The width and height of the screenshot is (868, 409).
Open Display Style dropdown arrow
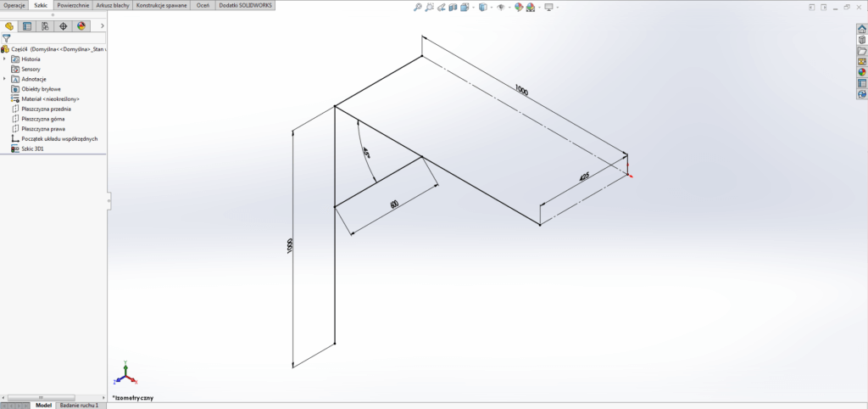pos(491,8)
